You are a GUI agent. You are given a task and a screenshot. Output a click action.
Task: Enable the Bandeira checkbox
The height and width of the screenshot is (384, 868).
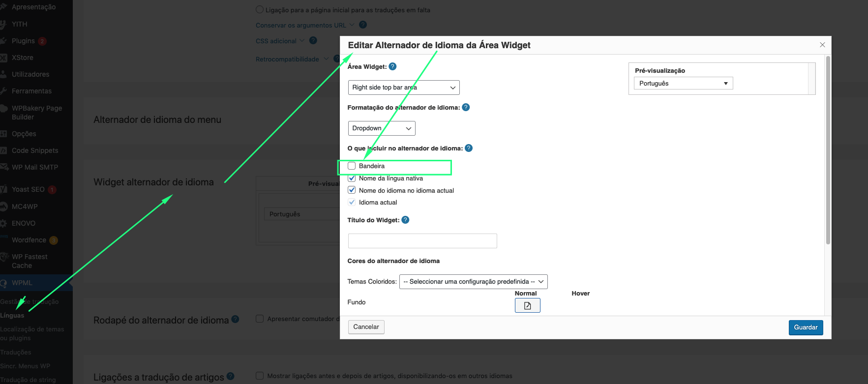tap(352, 166)
